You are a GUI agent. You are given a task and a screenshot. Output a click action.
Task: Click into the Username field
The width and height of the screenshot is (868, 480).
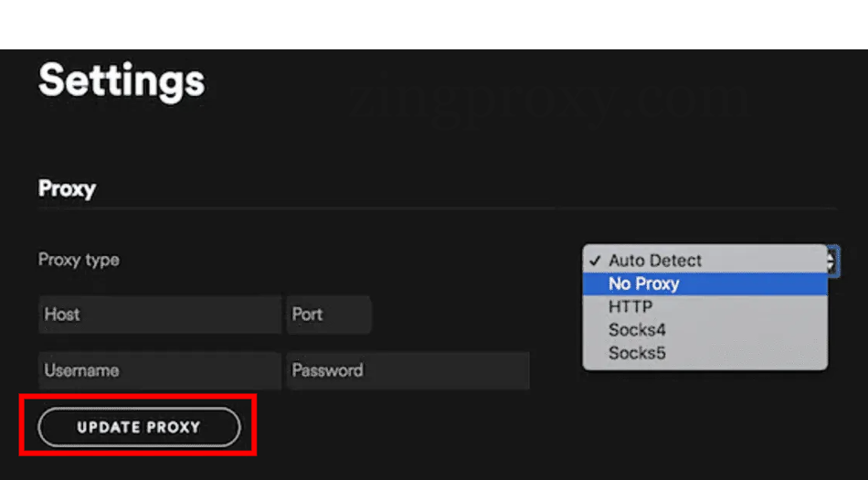coord(159,370)
